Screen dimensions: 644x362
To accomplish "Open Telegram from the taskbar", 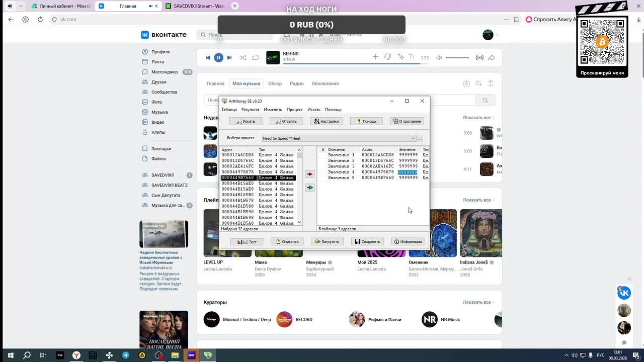I will 126,355.
